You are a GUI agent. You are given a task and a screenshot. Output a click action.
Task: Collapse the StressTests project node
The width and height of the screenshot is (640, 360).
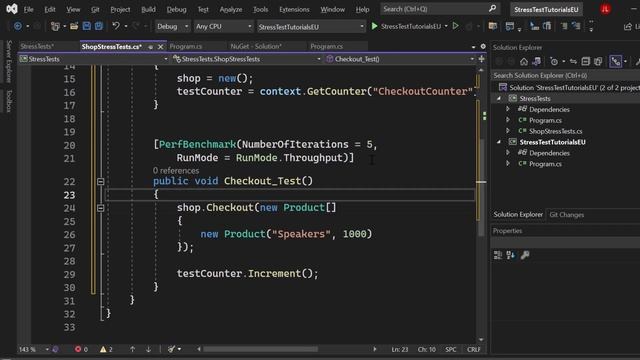pyautogui.click(x=499, y=99)
